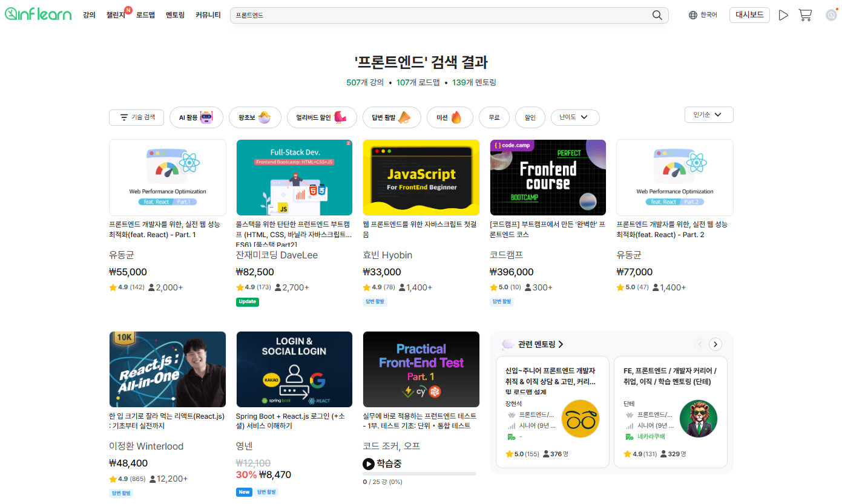Image resolution: width=842 pixels, height=504 pixels.
Task: Click the 107개 로드맵 results link
Action: 418,82
